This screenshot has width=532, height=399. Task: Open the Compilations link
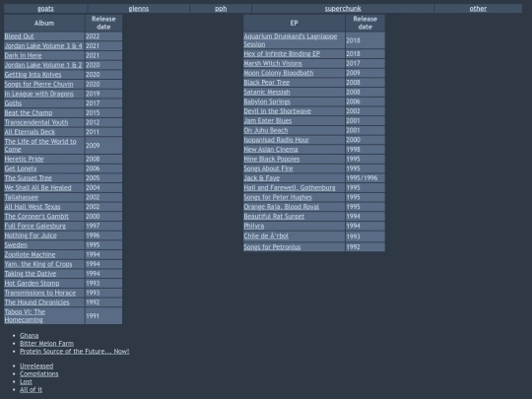point(39,374)
